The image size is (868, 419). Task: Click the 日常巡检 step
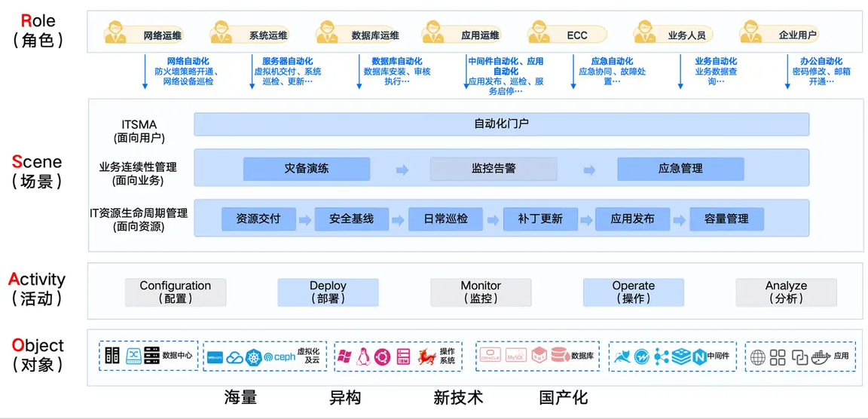click(x=445, y=219)
